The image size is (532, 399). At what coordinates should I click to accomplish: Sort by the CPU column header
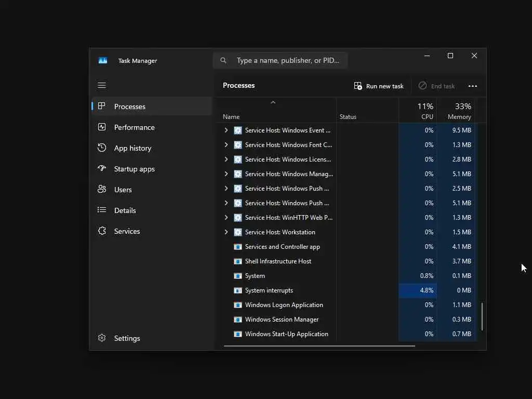(x=418, y=111)
